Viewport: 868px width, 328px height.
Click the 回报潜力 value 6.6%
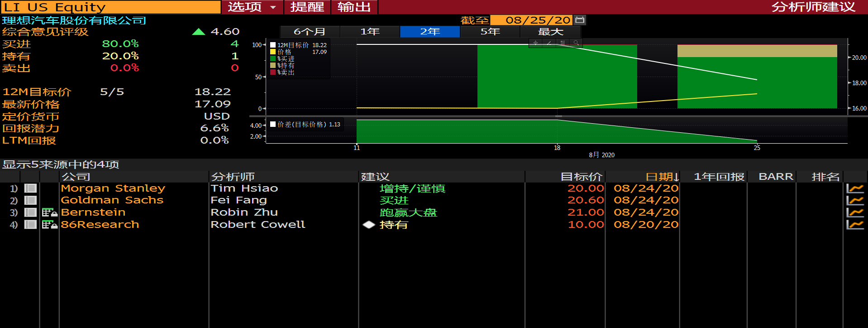pos(215,128)
